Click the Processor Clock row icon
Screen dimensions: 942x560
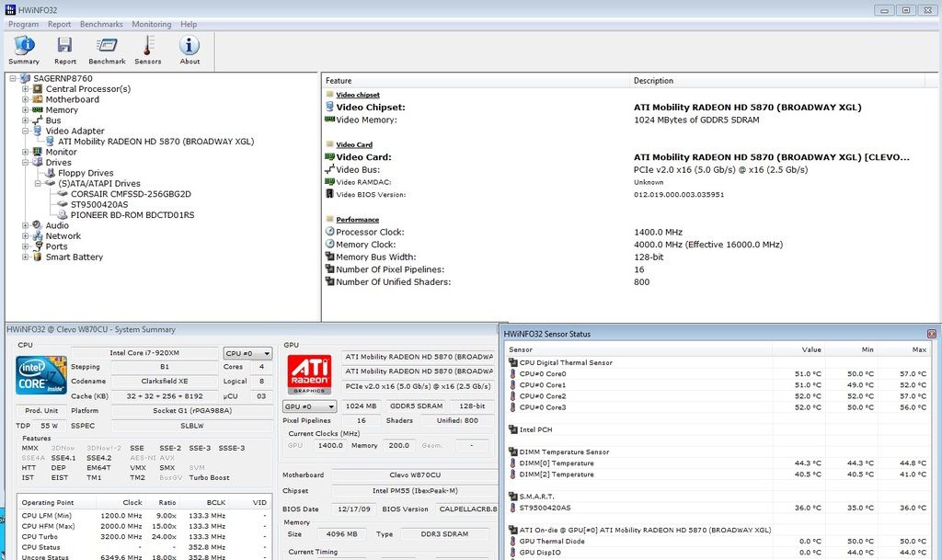[330, 232]
